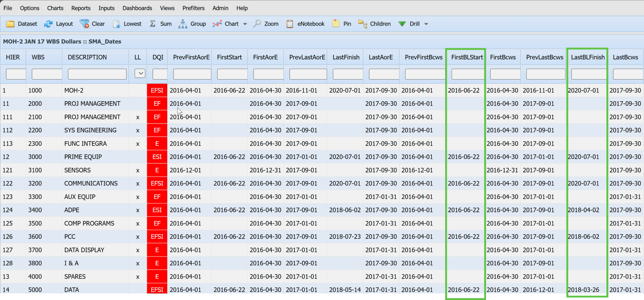This screenshot has width=644, height=300.
Task: Click the Lowest level icon
Action: coord(116,24)
